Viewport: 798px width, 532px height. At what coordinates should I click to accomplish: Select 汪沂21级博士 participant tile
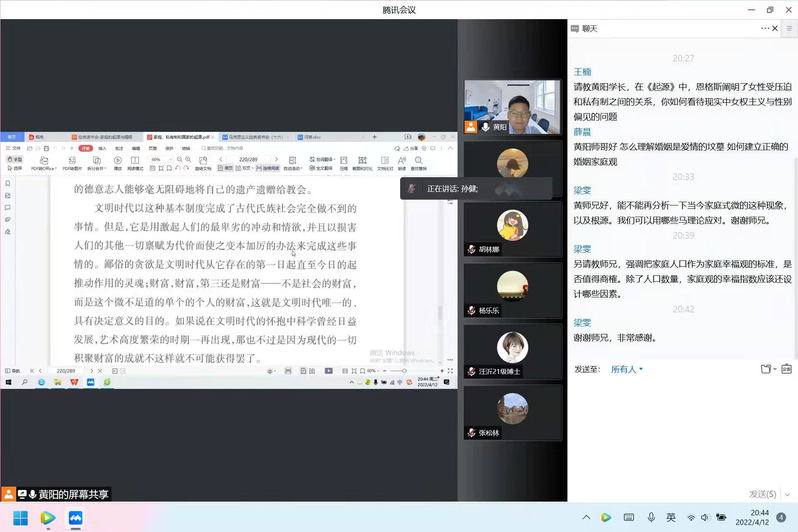pyautogui.click(x=512, y=351)
